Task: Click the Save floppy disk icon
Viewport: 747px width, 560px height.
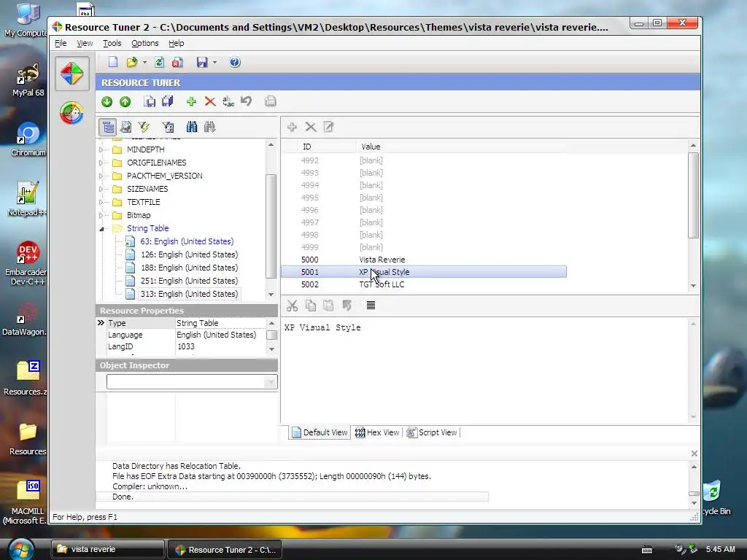Action: click(202, 62)
